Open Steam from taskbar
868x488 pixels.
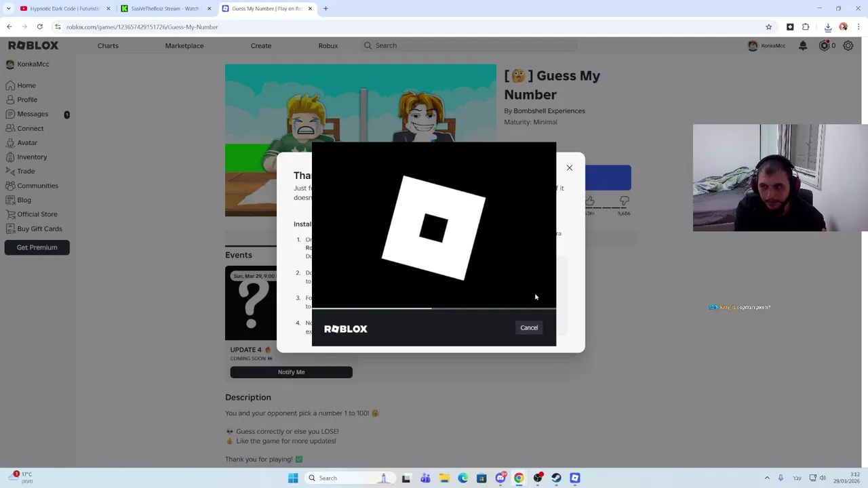556,478
